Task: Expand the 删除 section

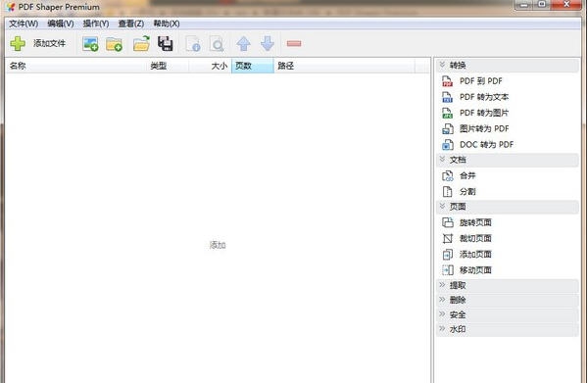Action: click(508, 300)
